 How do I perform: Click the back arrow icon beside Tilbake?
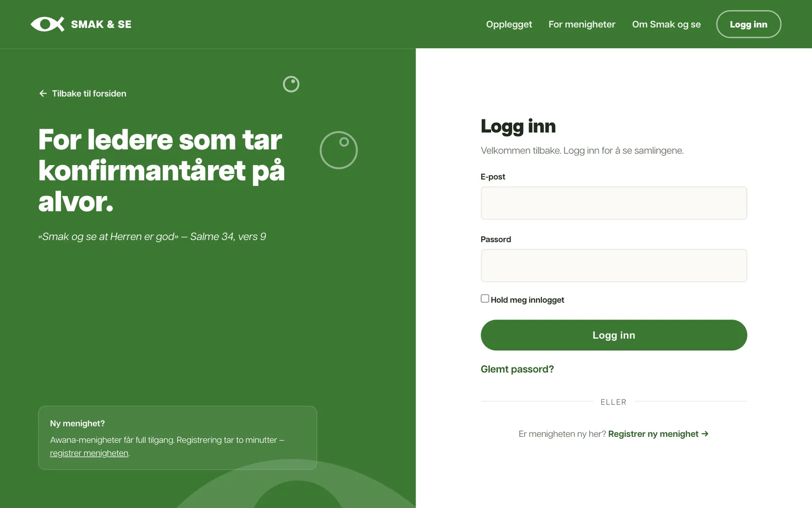point(43,93)
